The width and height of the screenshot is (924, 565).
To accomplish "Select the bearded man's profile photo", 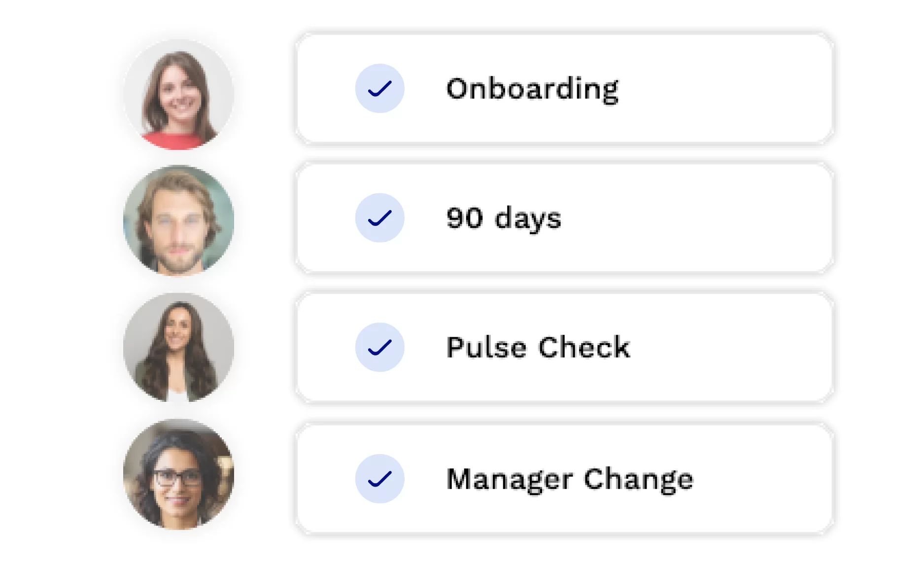I will 178,220.
